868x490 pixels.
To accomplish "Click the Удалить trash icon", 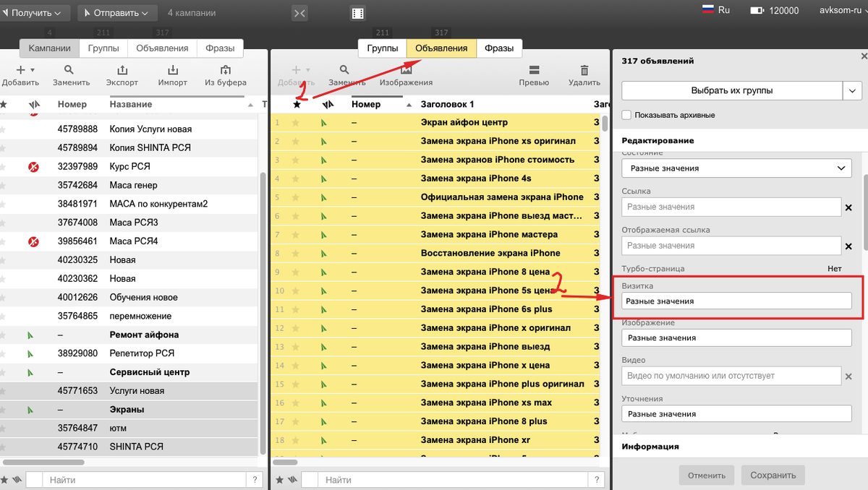I will [x=584, y=70].
